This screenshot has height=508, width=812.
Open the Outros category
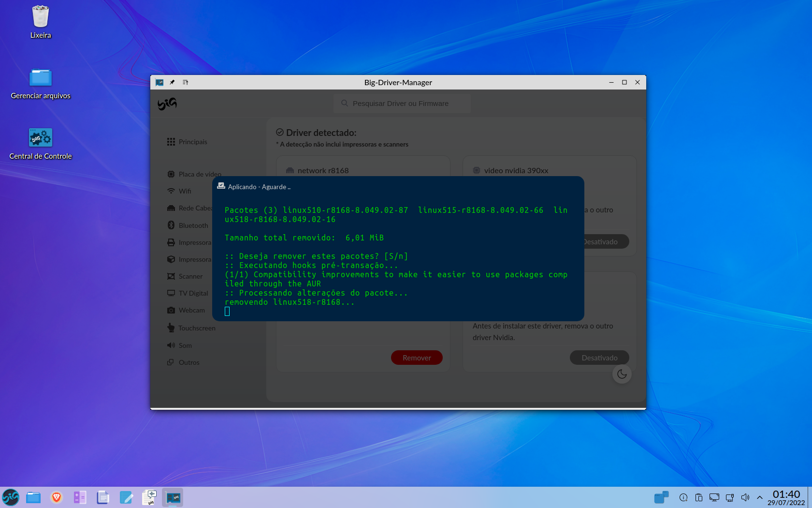[183, 362]
